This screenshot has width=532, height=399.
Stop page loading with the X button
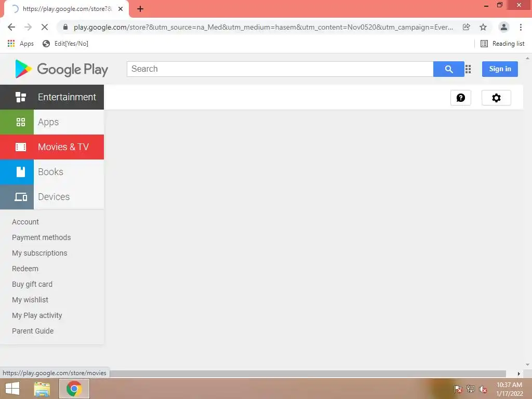(x=45, y=27)
